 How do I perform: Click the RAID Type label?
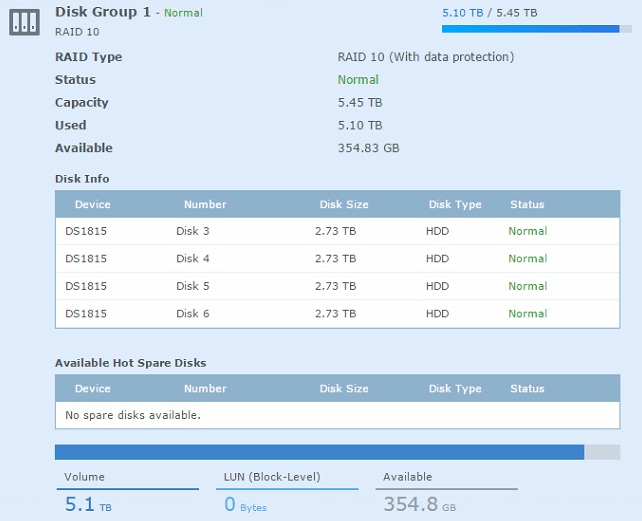(88, 57)
